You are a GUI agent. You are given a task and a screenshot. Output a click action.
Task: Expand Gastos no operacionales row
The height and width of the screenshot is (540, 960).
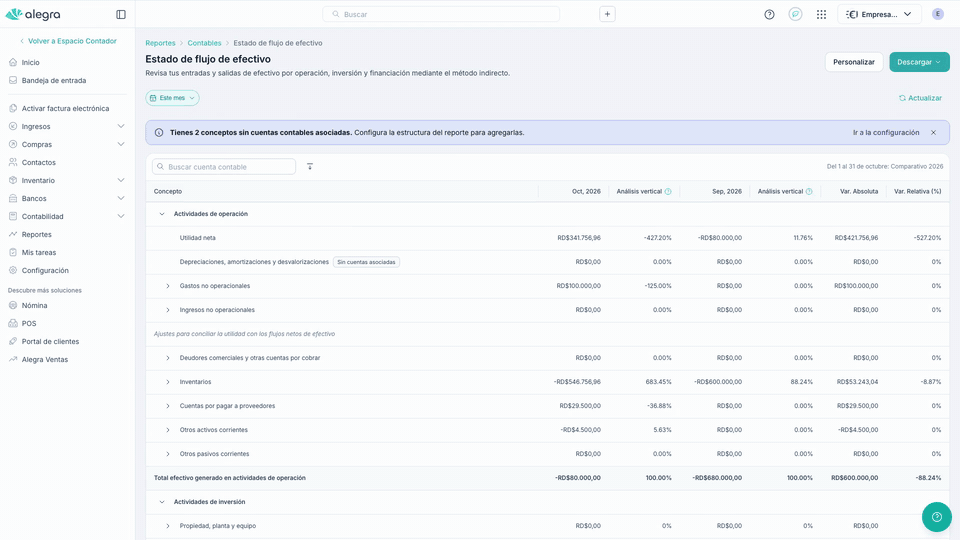point(168,286)
